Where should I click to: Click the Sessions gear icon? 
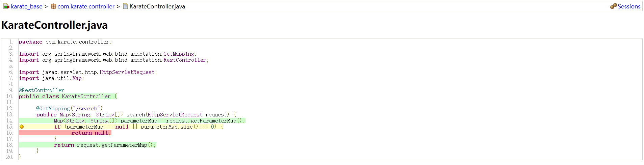[613, 6]
